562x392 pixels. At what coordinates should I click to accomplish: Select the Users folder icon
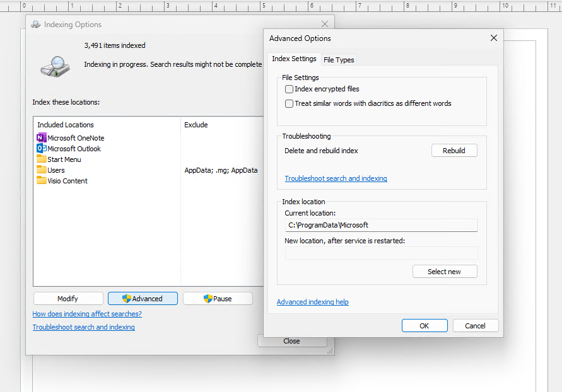point(42,170)
